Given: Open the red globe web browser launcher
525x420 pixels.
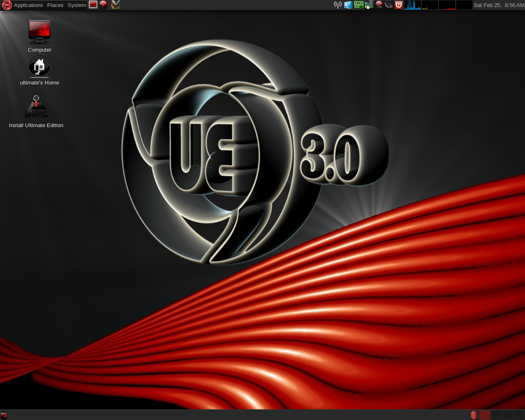Looking at the screenshot, I should pyautogui.click(x=103, y=5).
